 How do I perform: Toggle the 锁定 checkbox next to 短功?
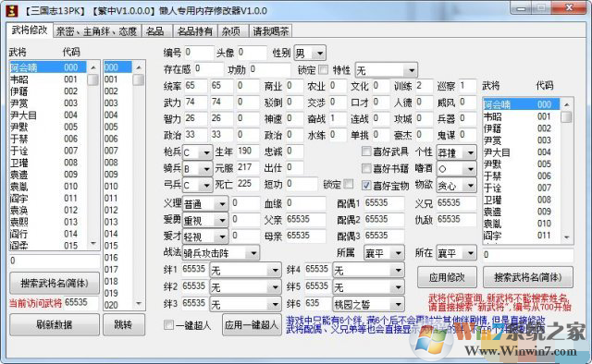pyautogui.click(x=349, y=184)
